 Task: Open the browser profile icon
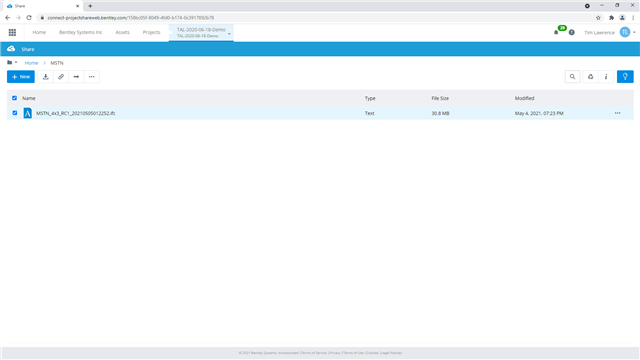click(622, 18)
